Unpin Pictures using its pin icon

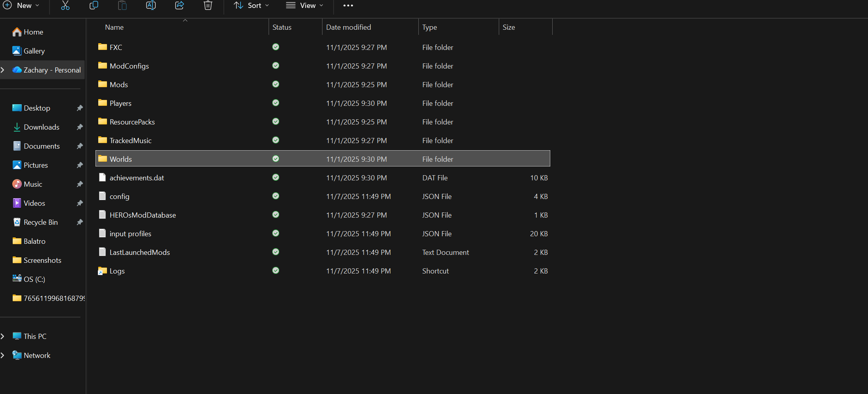pos(80,165)
